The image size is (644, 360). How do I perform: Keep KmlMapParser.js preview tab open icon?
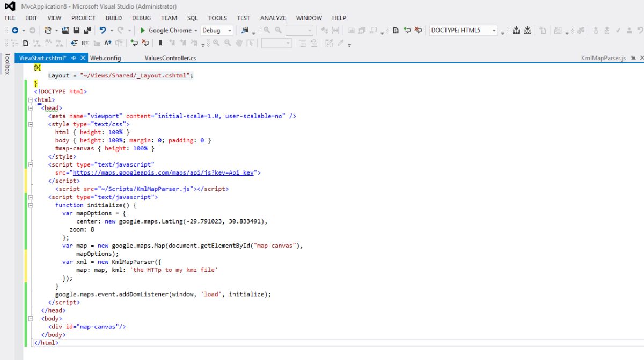[633, 58]
